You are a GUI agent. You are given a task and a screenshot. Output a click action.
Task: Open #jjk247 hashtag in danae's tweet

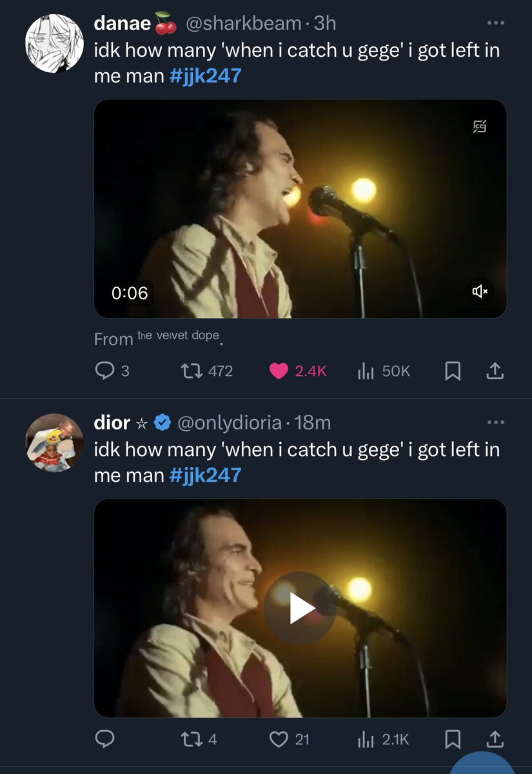pyautogui.click(x=206, y=75)
